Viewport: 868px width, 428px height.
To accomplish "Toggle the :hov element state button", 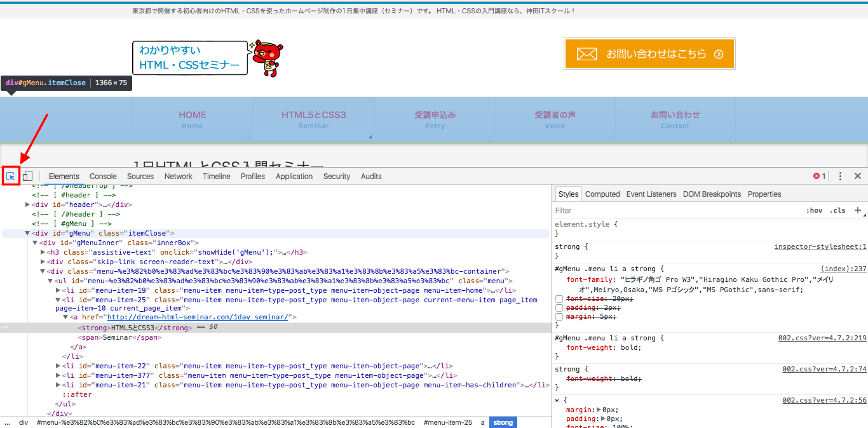I will pos(814,210).
